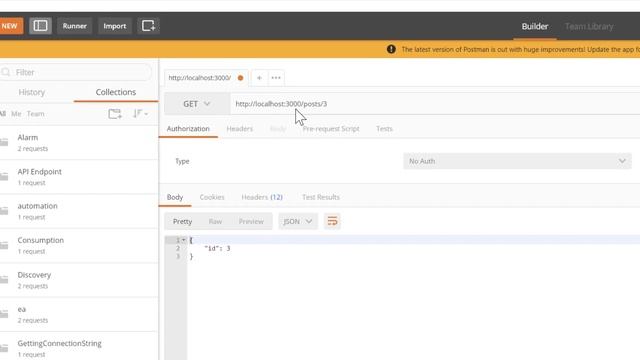This screenshot has height=360, width=640.
Task: Open the GET method dropdown
Action: [197, 104]
